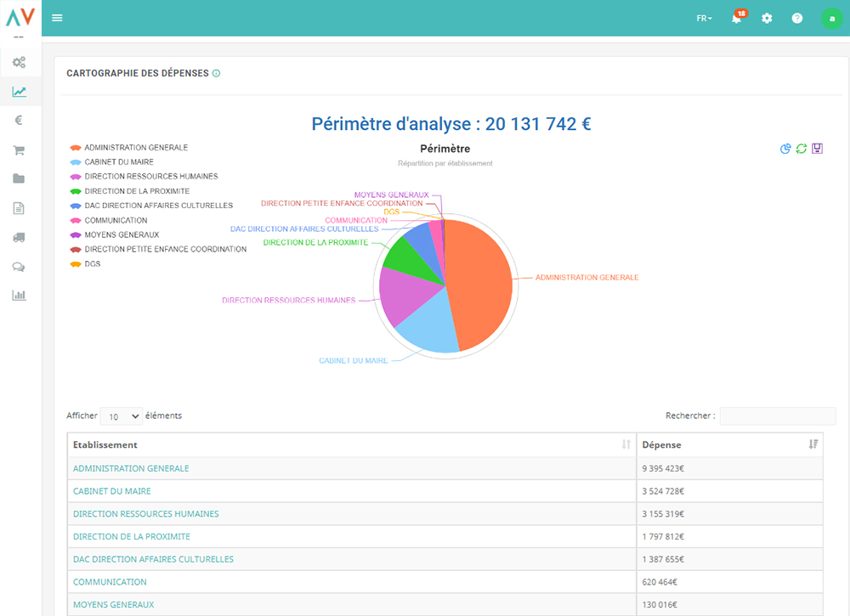
Task: Click the Périmètre d'analyse total heading
Action: point(451,124)
